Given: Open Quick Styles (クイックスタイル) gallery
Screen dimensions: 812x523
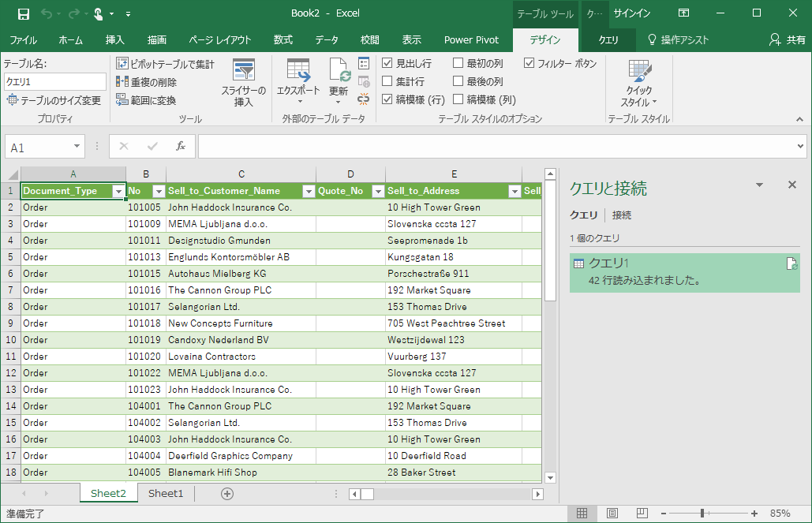Looking at the screenshot, I should (638, 83).
